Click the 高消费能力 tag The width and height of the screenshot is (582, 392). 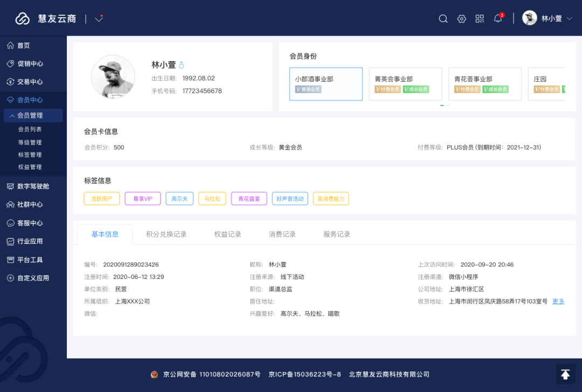pyautogui.click(x=331, y=198)
